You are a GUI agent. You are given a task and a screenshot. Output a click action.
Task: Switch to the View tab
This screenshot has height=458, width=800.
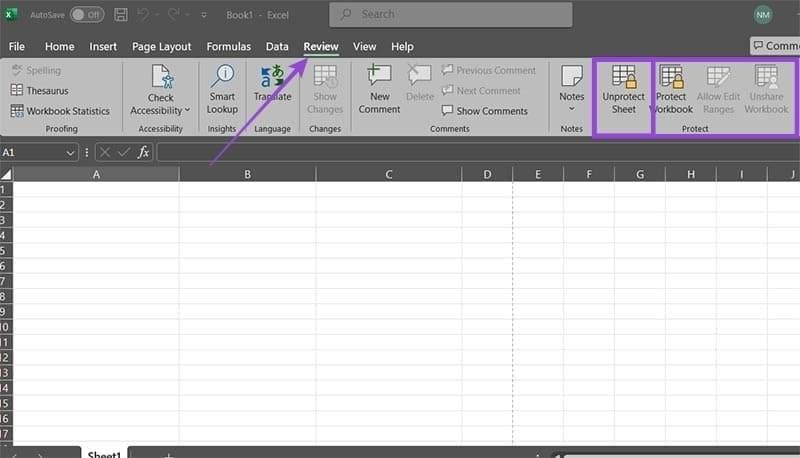tap(364, 46)
